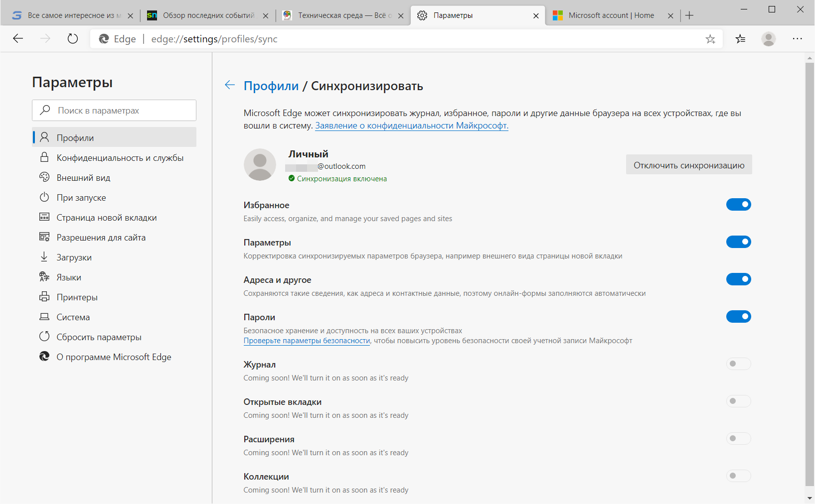Open the Edge three-dot menu
The height and width of the screenshot is (504, 815).
(x=798, y=39)
